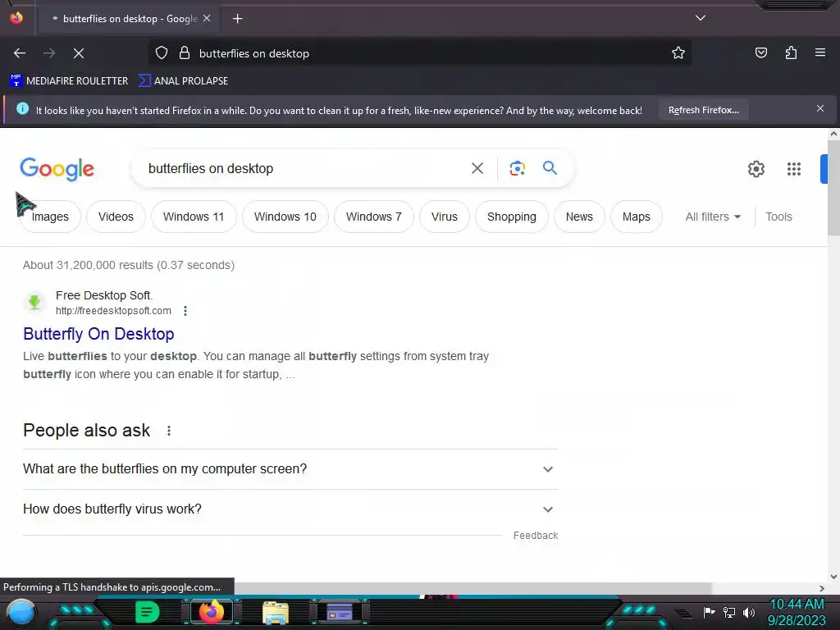
Task: Clear the Google search box
Action: 477,168
